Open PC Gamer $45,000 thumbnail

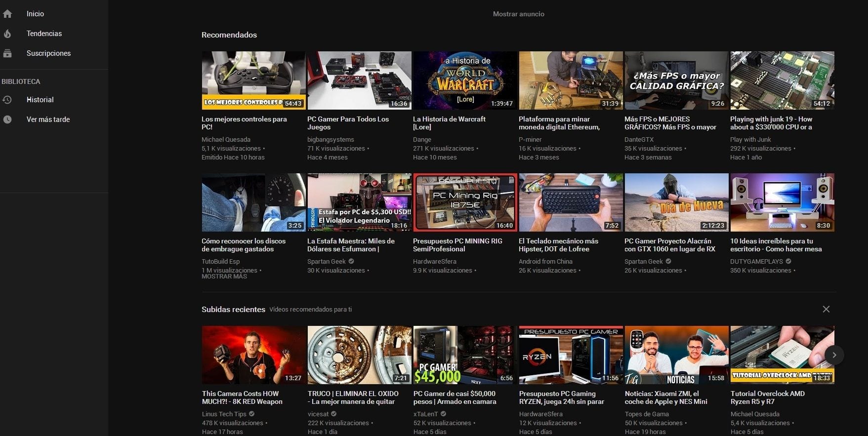click(x=465, y=355)
